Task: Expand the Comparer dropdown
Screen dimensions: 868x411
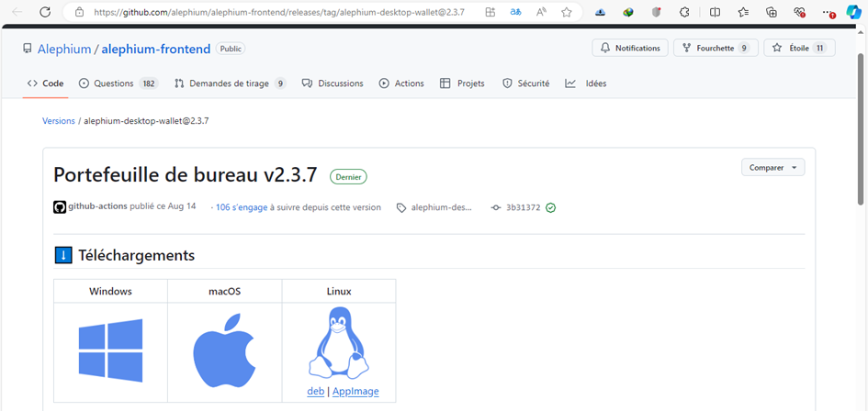Action: (772, 168)
